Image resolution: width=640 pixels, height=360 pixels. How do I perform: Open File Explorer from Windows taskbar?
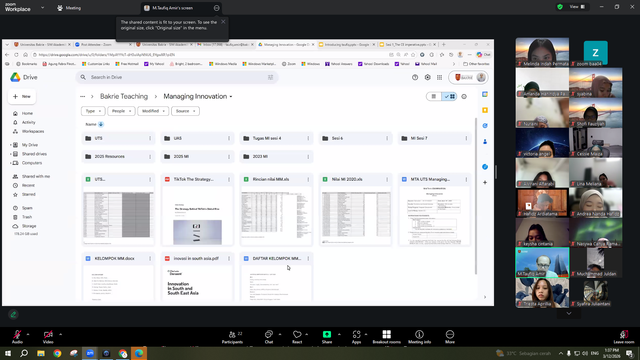(41, 353)
